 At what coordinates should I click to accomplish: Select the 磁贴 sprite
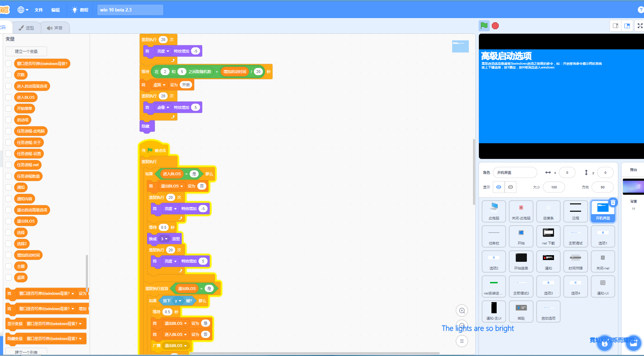click(521, 311)
